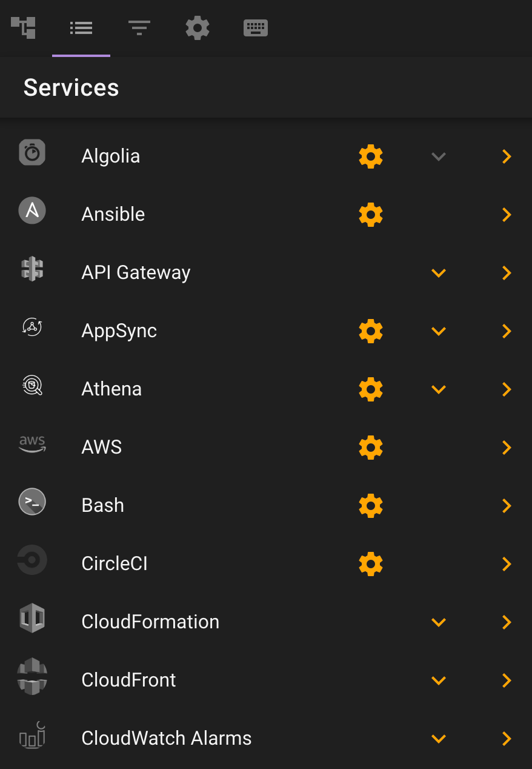The image size is (532, 769).
Task: Expand the AppSync dropdown chevron
Action: coord(439,331)
